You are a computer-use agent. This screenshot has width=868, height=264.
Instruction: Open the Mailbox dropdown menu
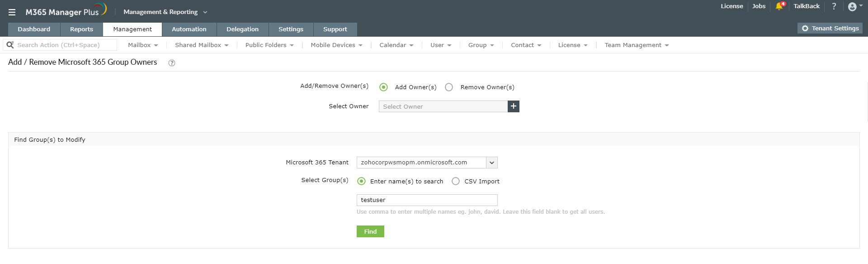(x=143, y=45)
